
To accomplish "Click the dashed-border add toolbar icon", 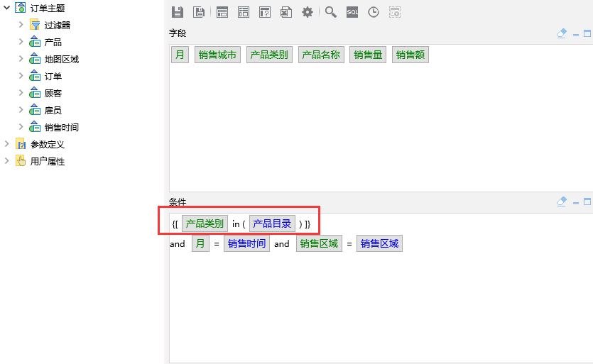I will coord(394,12).
